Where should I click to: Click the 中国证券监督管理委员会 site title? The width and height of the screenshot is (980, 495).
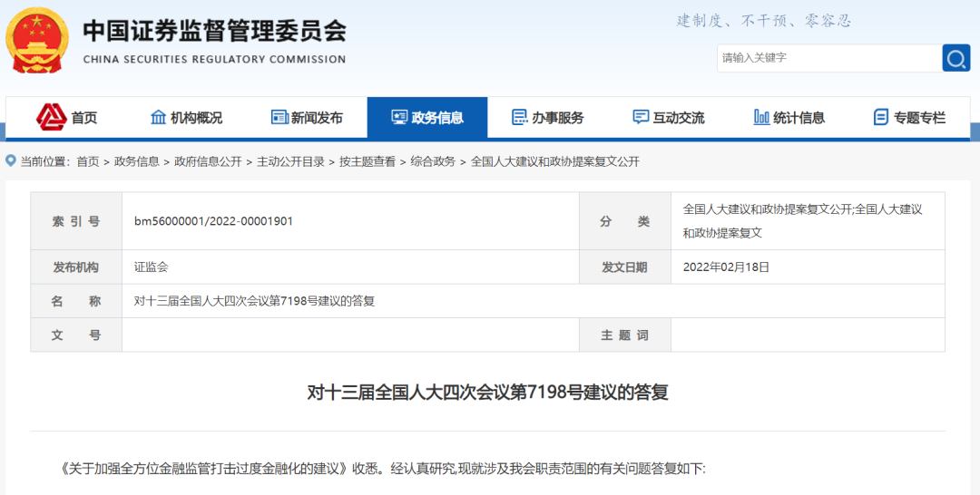click(x=214, y=31)
